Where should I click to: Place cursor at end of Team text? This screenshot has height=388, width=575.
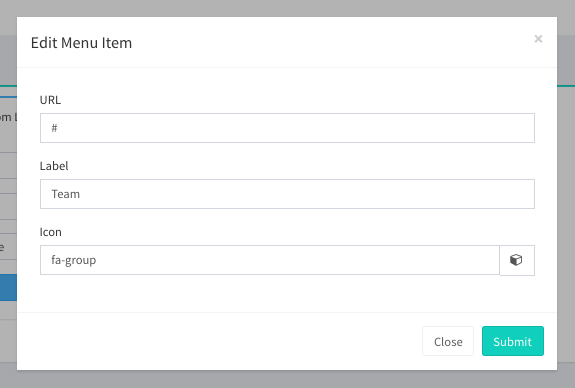point(80,194)
